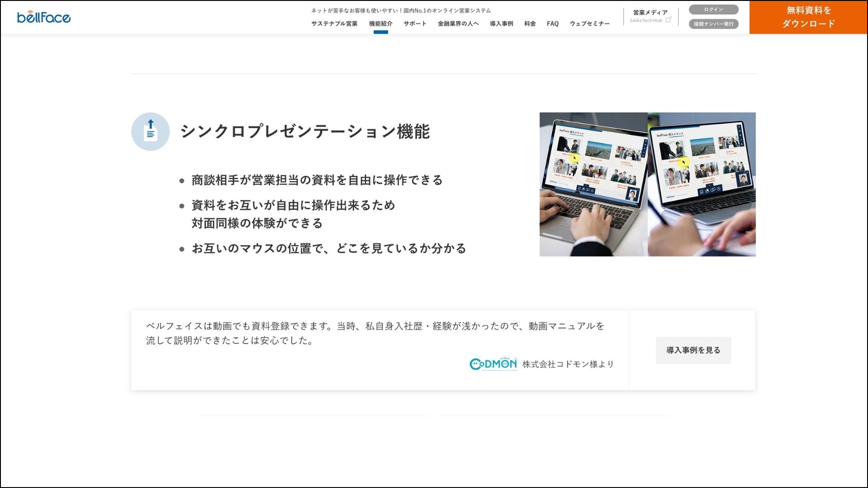Click the 導入事例を見る button
Viewport: 868px width, 488px height.
point(693,350)
